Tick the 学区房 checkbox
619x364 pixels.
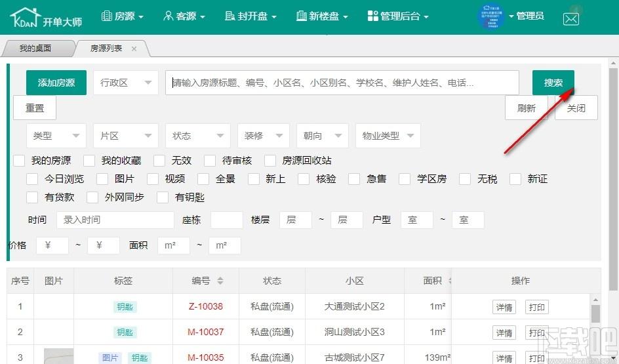click(405, 179)
